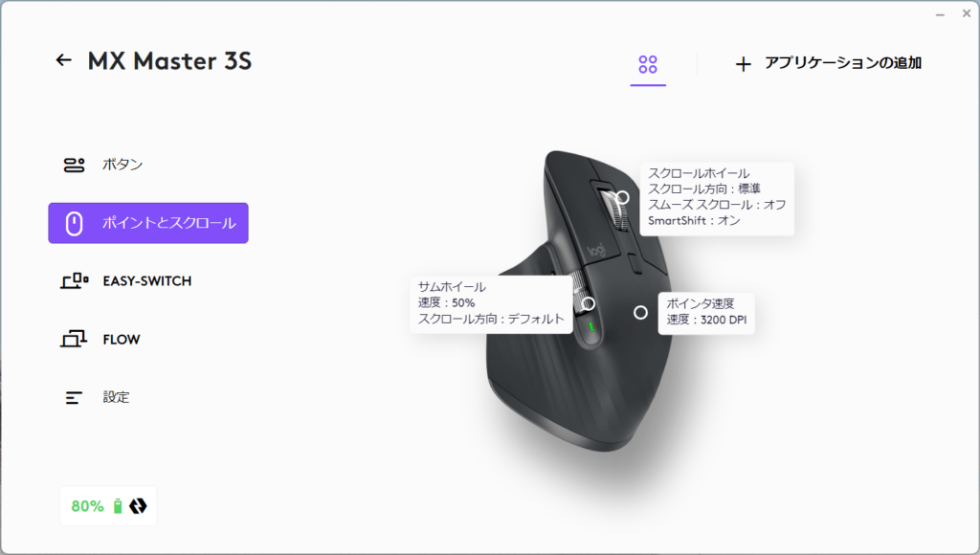This screenshot has height=555, width=980.
Task: Click the green battery icon
Action: point(118,505)
